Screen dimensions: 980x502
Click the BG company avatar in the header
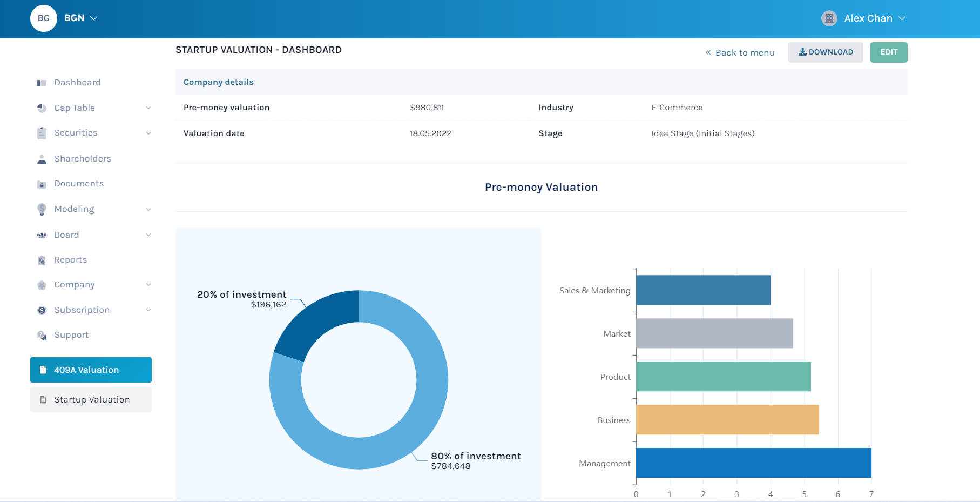coord(43,18)
